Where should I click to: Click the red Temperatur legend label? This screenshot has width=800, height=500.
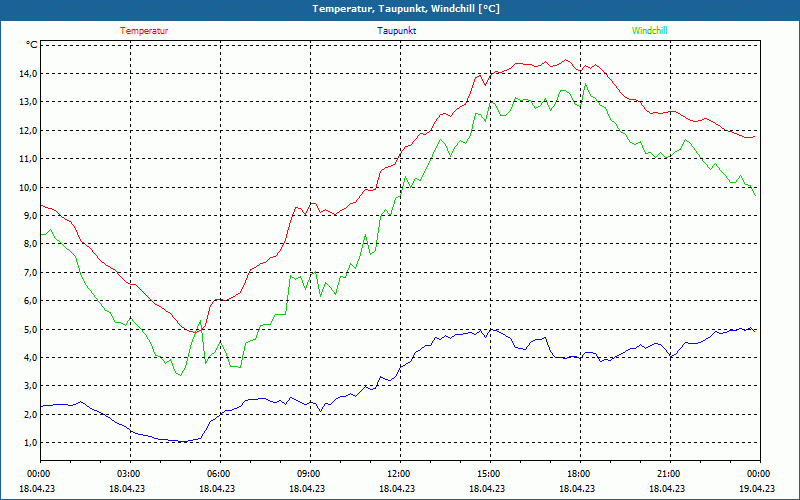(144, 31)
